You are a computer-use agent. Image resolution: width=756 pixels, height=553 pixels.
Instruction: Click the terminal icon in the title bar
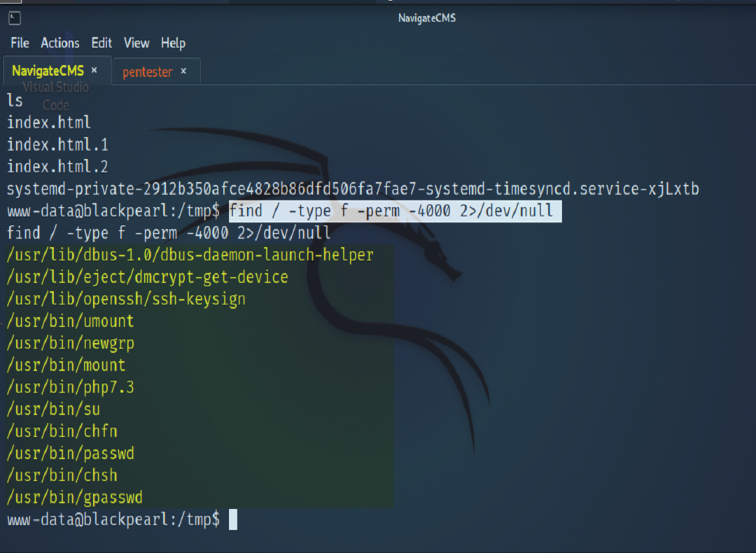[x=15, y=18]
